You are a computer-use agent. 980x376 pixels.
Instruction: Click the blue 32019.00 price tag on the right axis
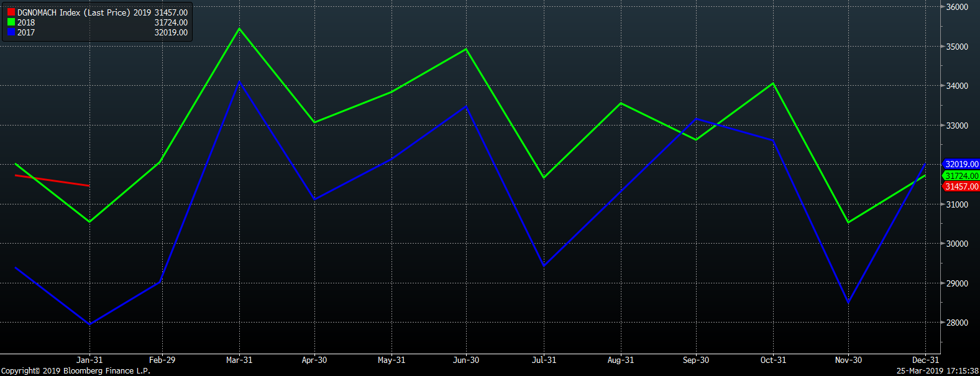pos(961,165)
